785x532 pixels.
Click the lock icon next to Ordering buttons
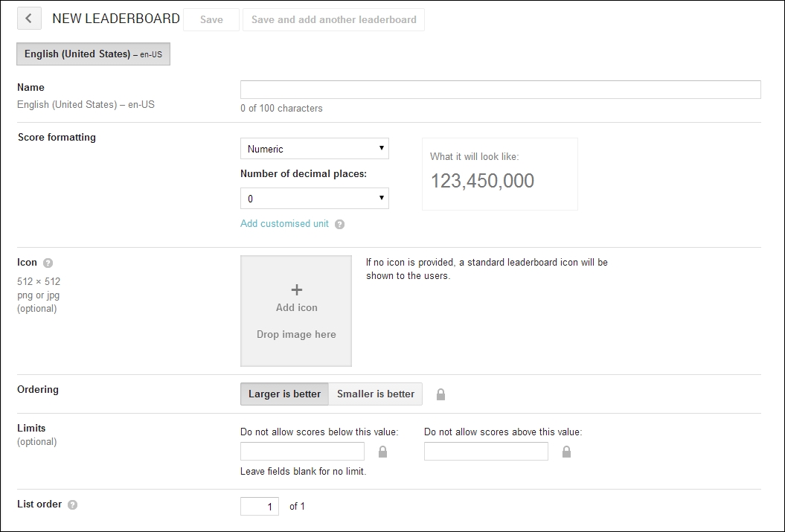(440, 394)
